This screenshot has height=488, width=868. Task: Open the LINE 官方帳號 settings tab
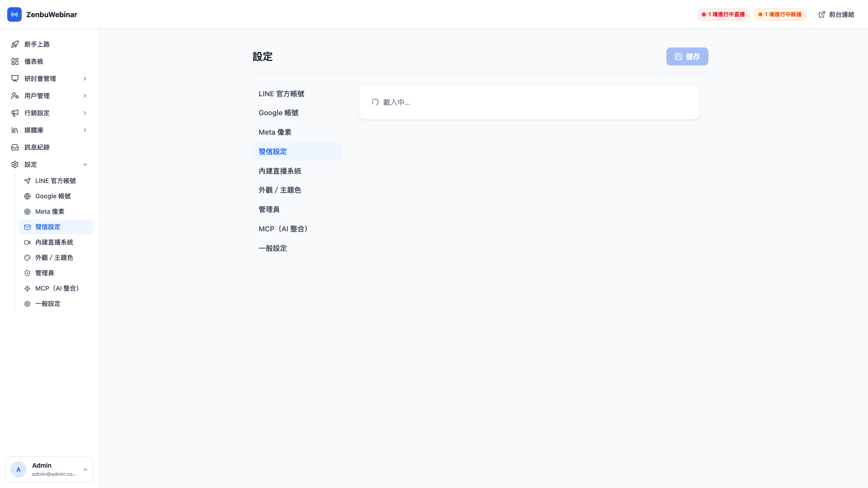pyautogui.click(x=297, y=94)
